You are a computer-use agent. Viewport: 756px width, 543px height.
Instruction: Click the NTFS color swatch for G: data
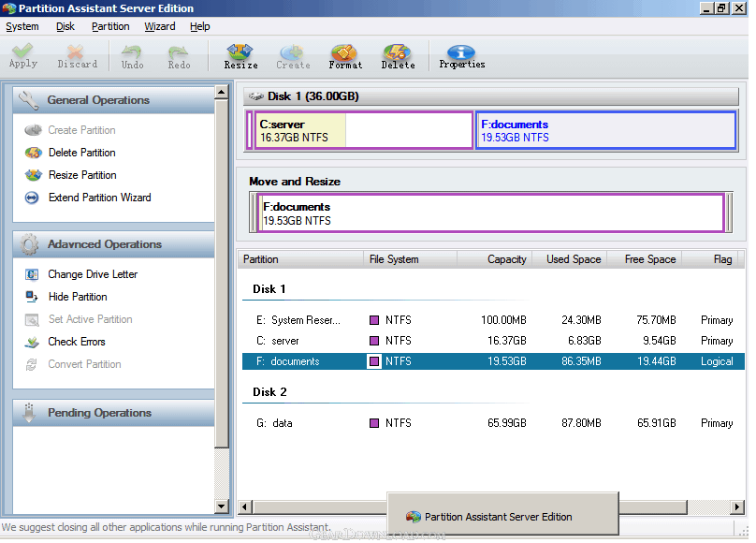click(373, 423)
